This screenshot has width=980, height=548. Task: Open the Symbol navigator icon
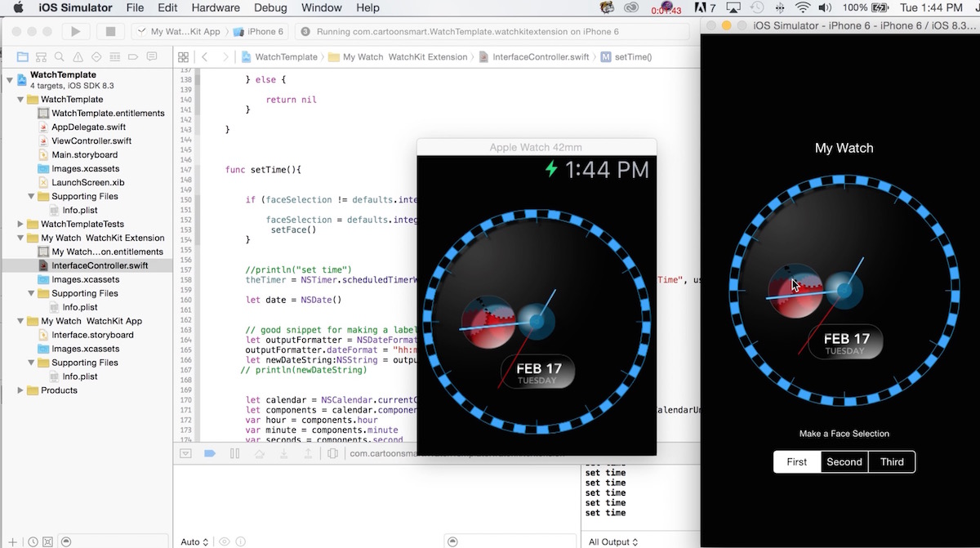pos(42,57)
